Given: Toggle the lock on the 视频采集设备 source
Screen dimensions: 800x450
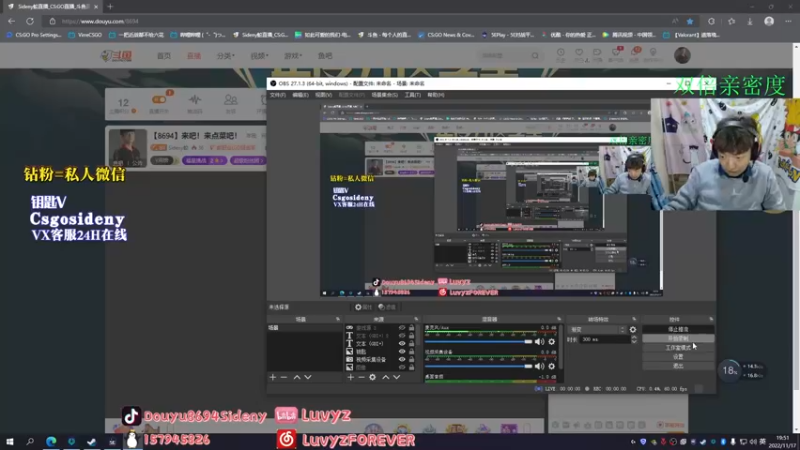Looking at the screenshot, I should (411, 360).
